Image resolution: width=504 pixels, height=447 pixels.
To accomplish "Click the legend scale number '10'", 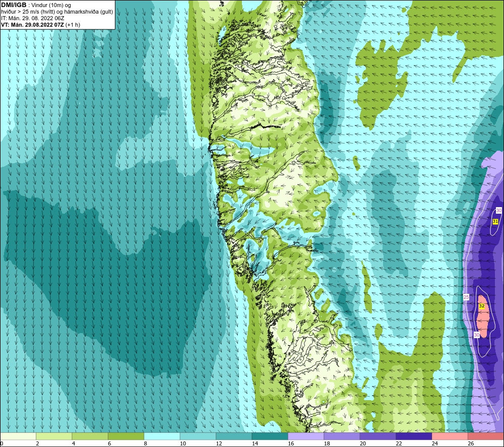I will click(183, 443).
